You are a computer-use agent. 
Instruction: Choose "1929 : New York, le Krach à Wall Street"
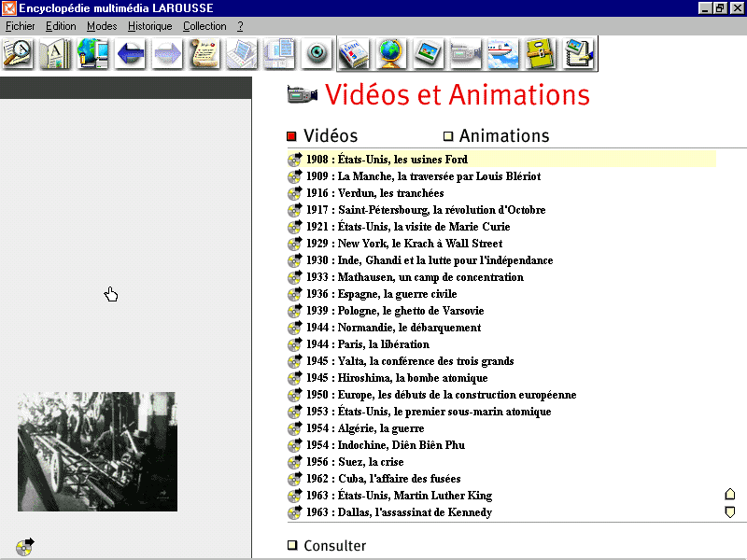click(395, 244)
